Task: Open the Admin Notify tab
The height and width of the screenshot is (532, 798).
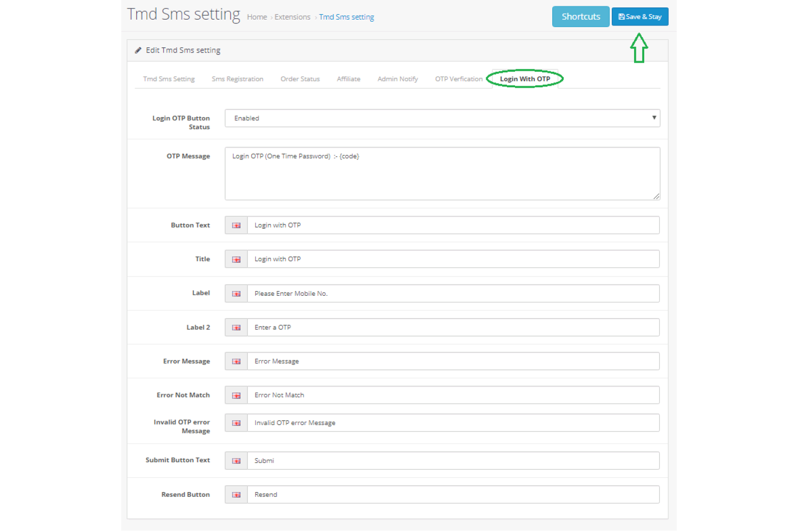Action: (397, 79)
